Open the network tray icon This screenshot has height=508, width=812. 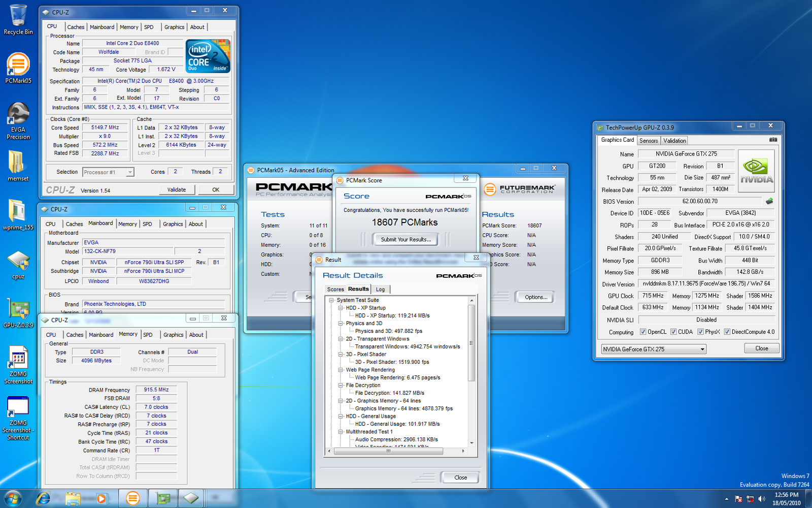tap(750, 499)
